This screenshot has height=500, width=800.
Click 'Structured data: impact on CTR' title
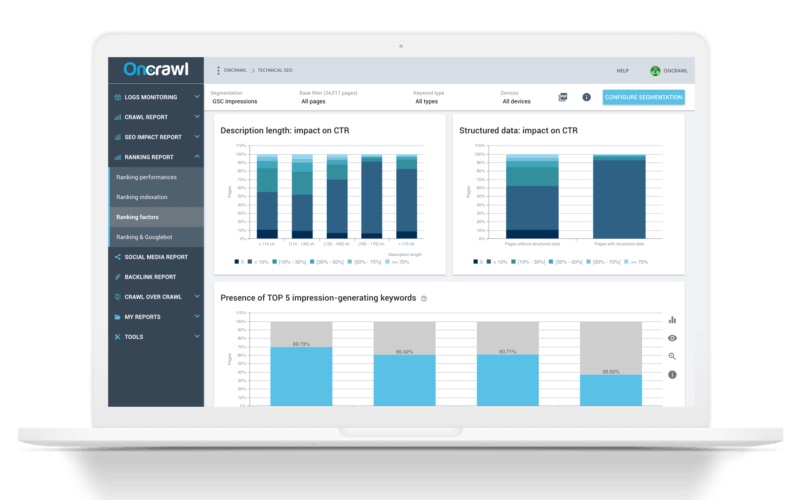(x=518, y=131)
